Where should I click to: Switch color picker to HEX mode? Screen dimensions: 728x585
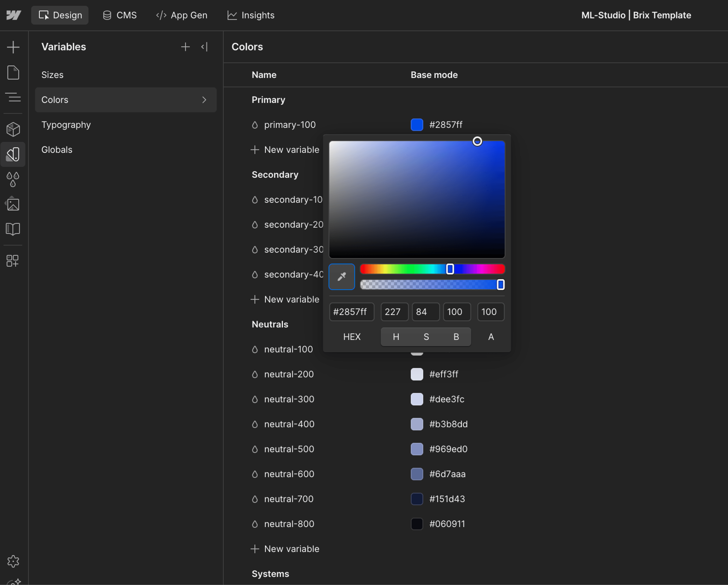(x=352, y=336)
